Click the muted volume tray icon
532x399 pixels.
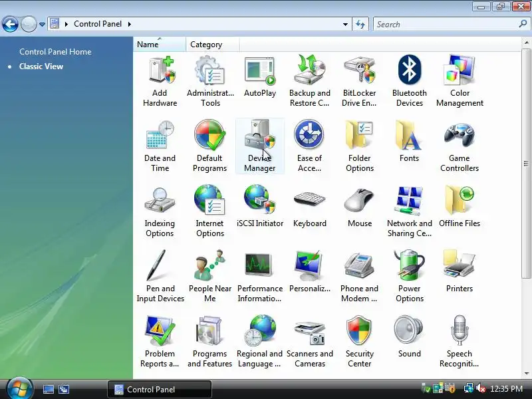click(x=481, y=388)
